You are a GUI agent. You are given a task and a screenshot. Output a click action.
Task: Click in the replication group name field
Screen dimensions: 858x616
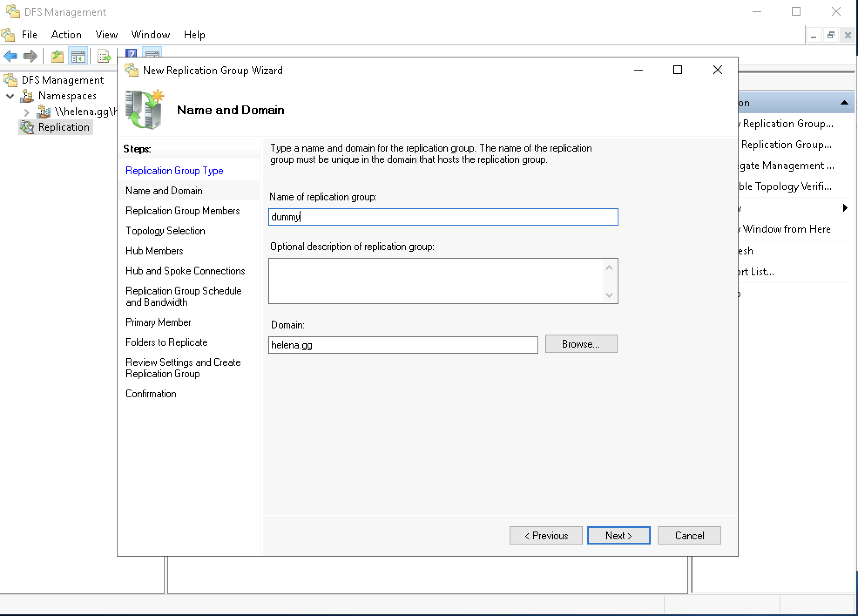443,217
